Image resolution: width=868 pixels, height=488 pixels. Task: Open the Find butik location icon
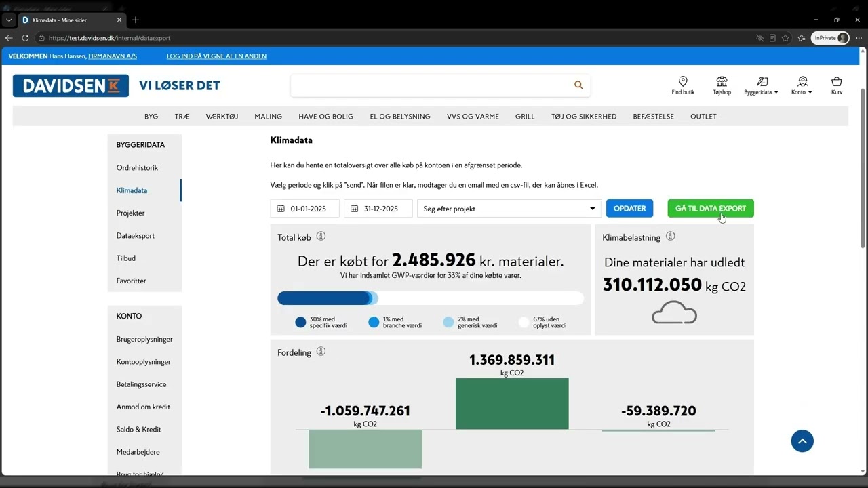point(683,81)
